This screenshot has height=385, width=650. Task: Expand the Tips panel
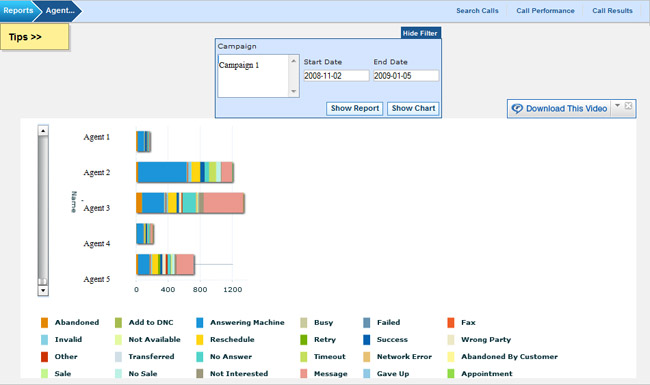[x=34, y=37]
